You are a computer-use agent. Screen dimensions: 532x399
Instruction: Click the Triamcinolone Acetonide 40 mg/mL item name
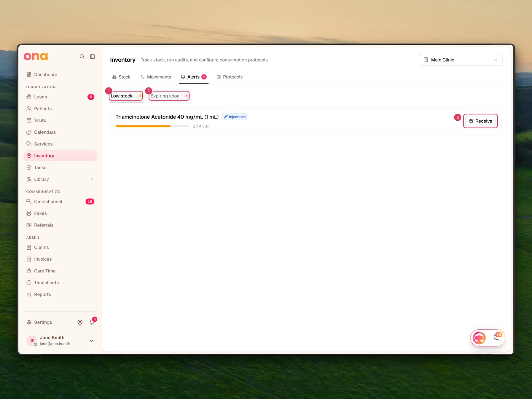[167, 117]
